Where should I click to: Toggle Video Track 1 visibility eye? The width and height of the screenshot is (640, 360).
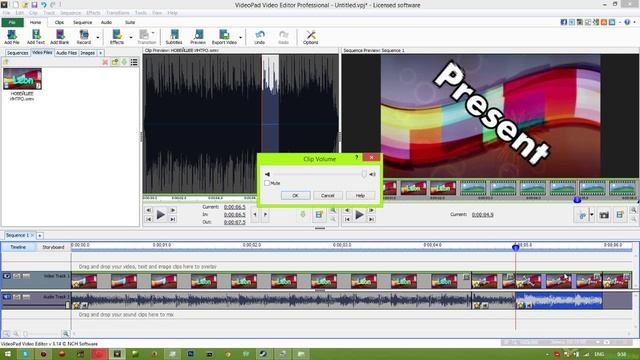pos(7,276)
